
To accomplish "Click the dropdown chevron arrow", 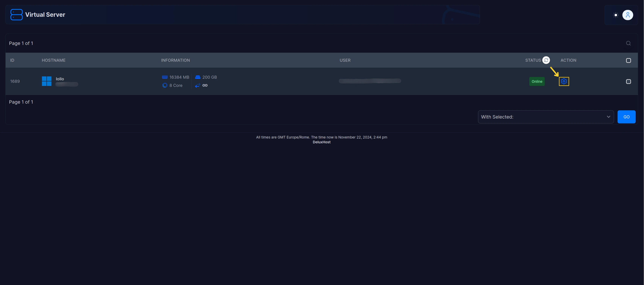I will click(x=608, y=117).
